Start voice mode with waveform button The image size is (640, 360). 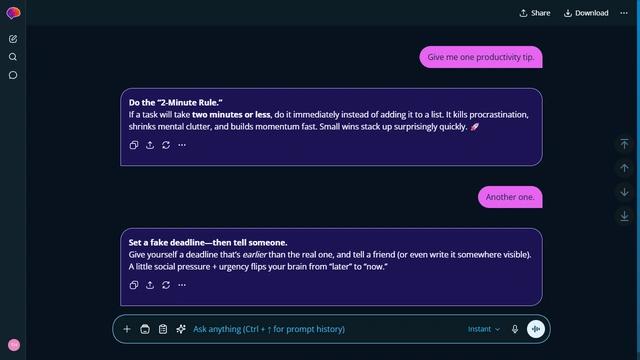536,329
